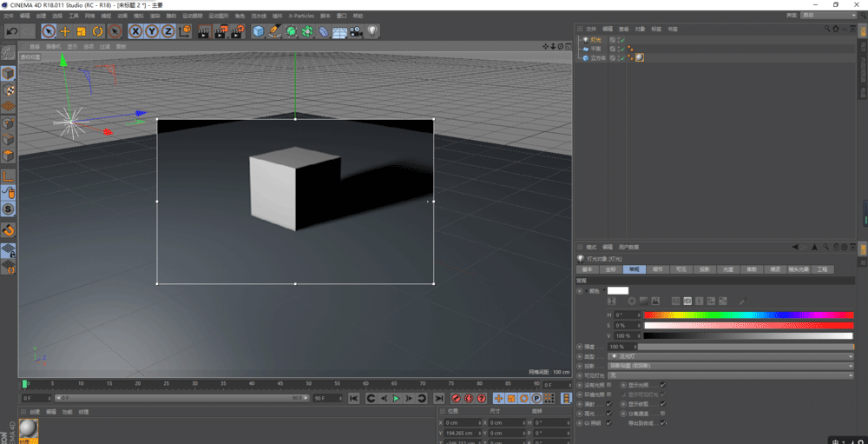
Task: Toggle the X axis lock
Action: [135, 31]
